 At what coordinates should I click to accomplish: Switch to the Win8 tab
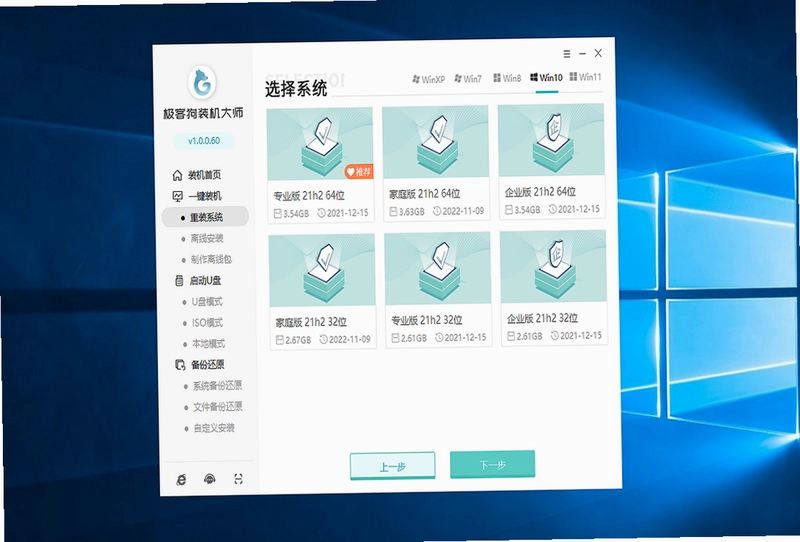point(507,78)
